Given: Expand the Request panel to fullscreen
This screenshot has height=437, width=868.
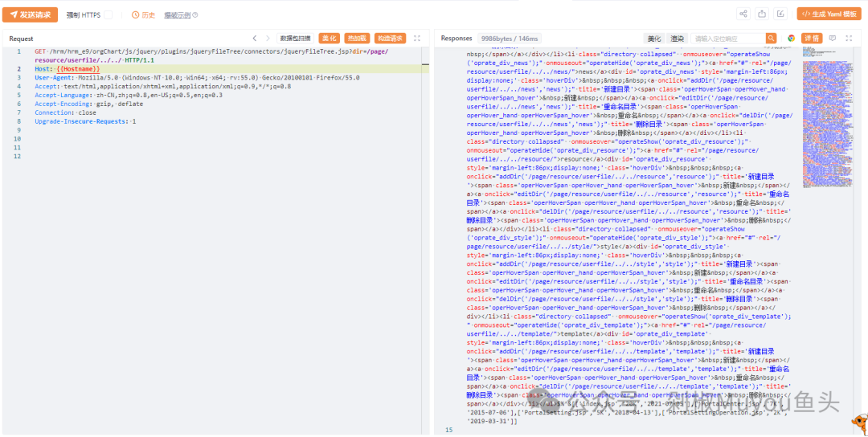Looking at the screenshot, I should coord(417,38).
